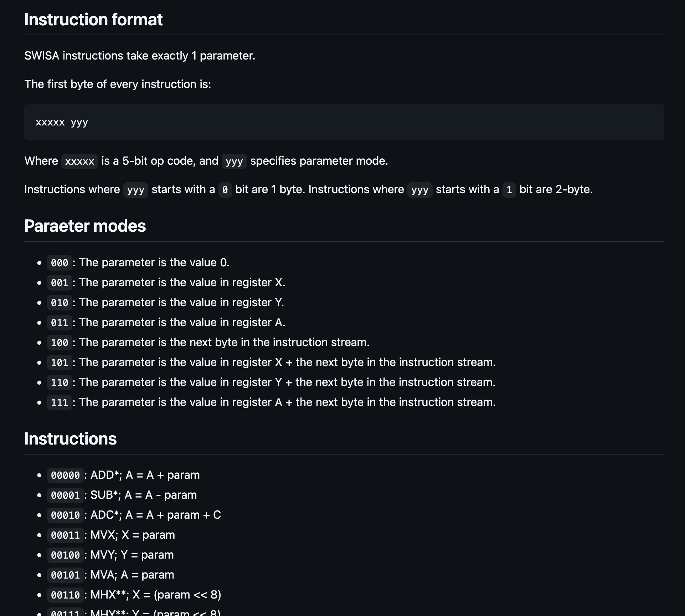Click the 001 register X mode entry

click(60, 283)
